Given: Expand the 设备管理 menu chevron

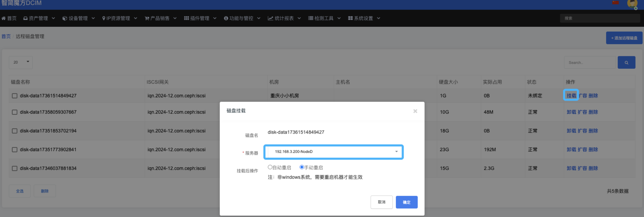Looking at the screenshot, I should (x=93, y=18).
